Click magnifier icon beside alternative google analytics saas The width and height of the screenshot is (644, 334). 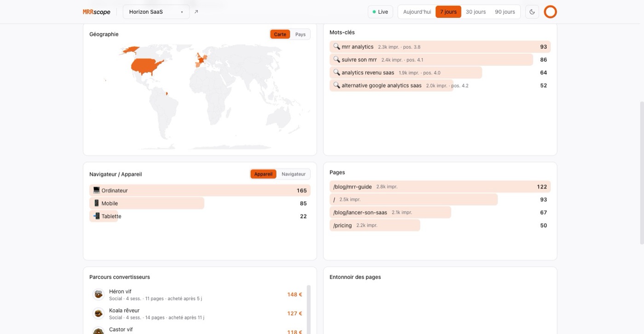coord(337,85)
